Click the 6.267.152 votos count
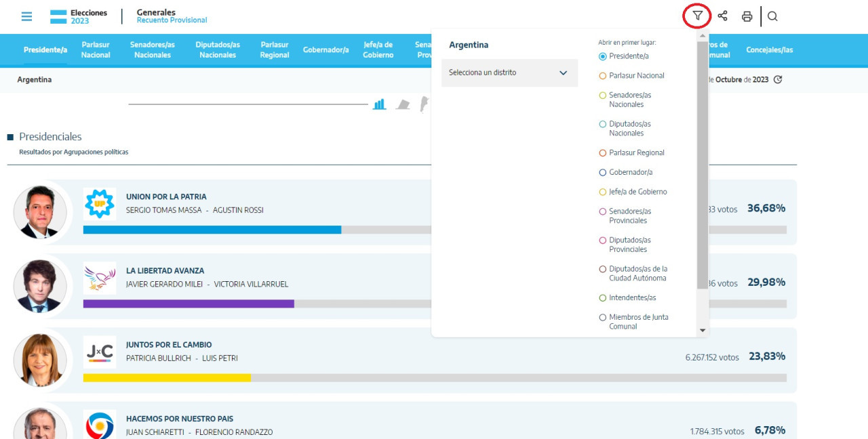Screen dimensions: 868x439 pos(712,357)
